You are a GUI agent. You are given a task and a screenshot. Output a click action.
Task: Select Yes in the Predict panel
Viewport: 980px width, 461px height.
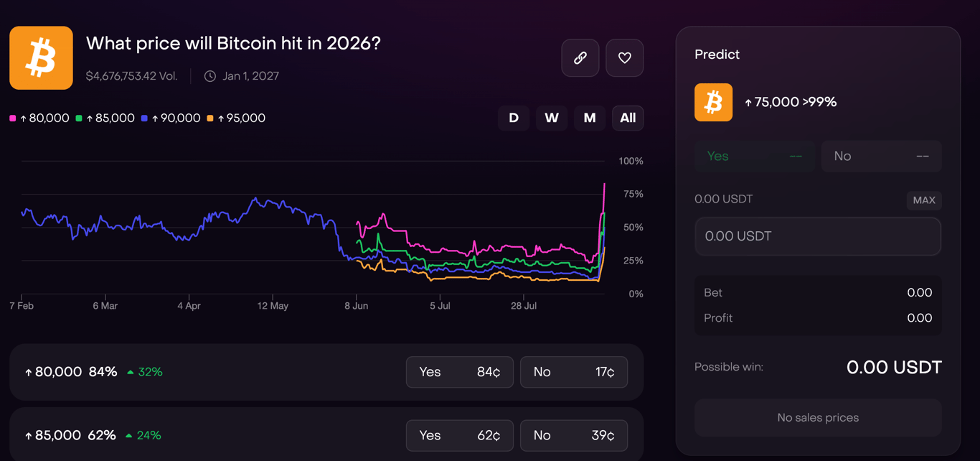pyautogui.click(x=754, y=157)
